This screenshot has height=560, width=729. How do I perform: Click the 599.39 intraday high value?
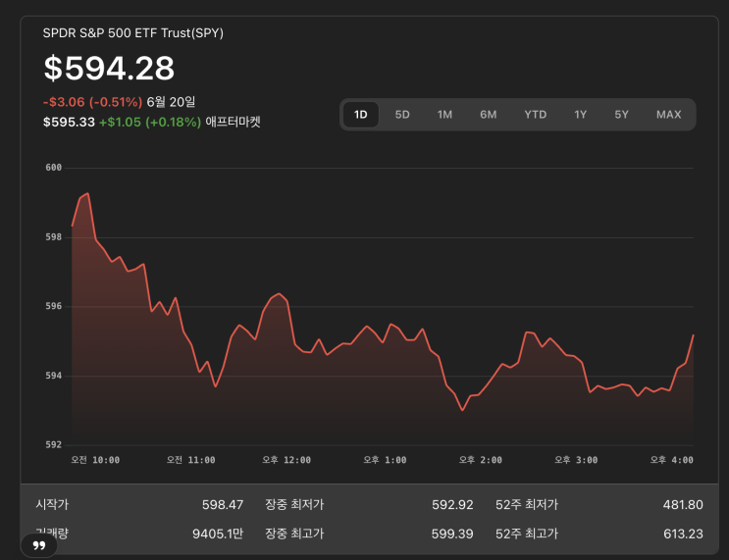tap(452, 534)
